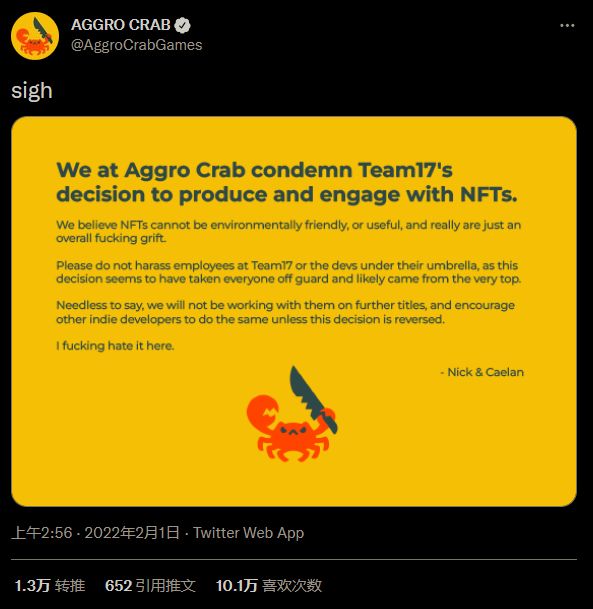This screenshot has width=593, height=609.
Task: Click the headline condemning Team17's NFT decision
Action: point(287,182)
